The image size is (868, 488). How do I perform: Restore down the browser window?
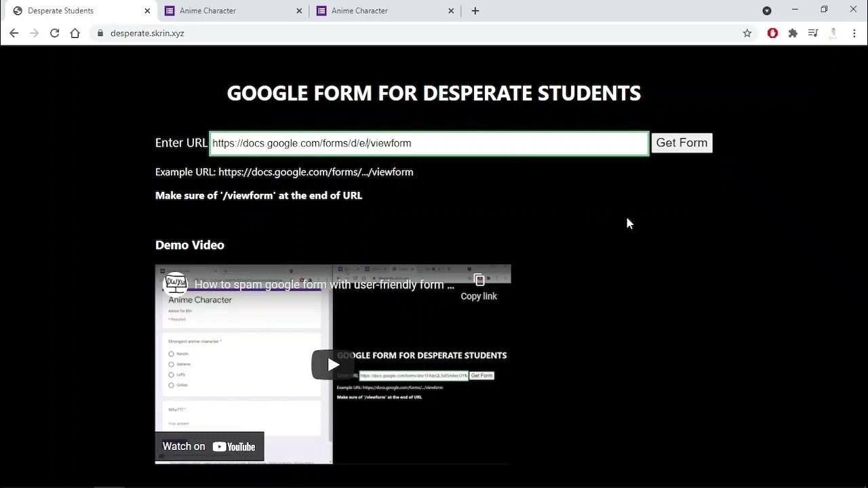point(824,9)
